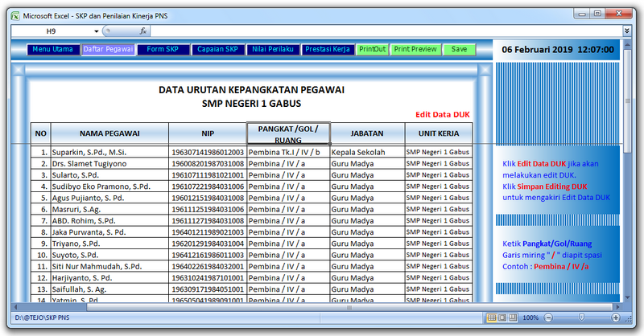644x336 pixels.
Task: Click SMP Negeri 1 Gabus in Suparkin's row
Action: coord(438,152)
